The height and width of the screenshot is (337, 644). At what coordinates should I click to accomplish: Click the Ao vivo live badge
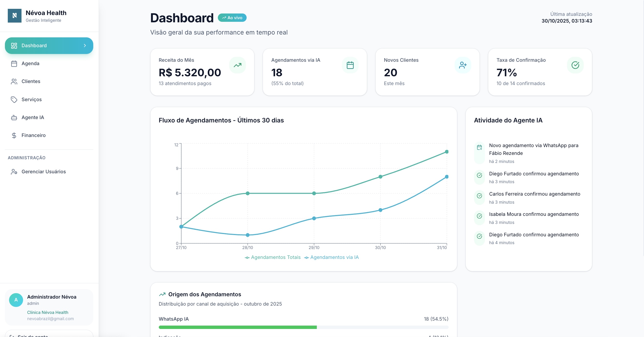tap(232, 18)
